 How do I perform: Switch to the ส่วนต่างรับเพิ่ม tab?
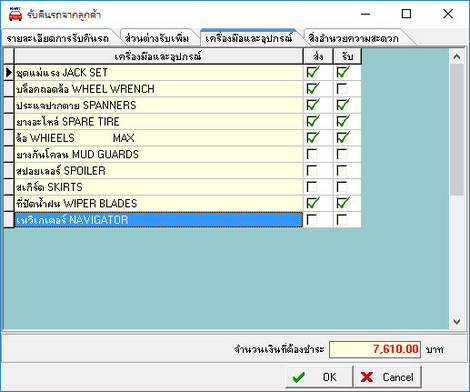coord(157,38)
